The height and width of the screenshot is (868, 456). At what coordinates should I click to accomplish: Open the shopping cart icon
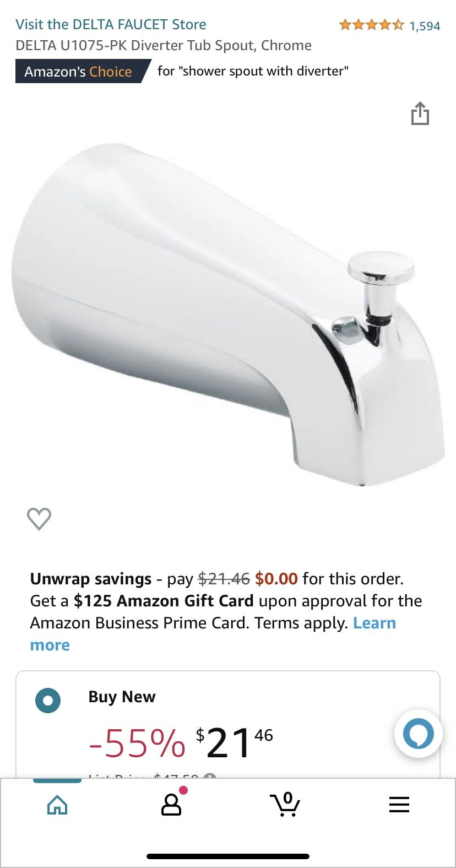point(285,804)
